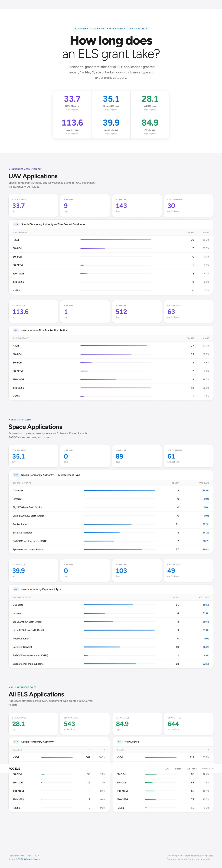This screenshot has width=222, height=868.
Task: Select the UAV STA avg 33.7 hero card
Action: 72,103
